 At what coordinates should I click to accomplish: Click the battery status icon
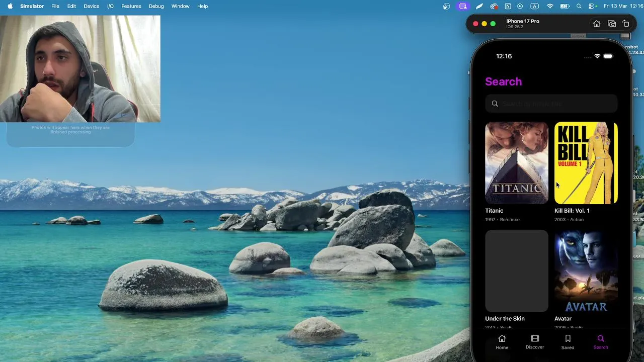coord(565,6)
